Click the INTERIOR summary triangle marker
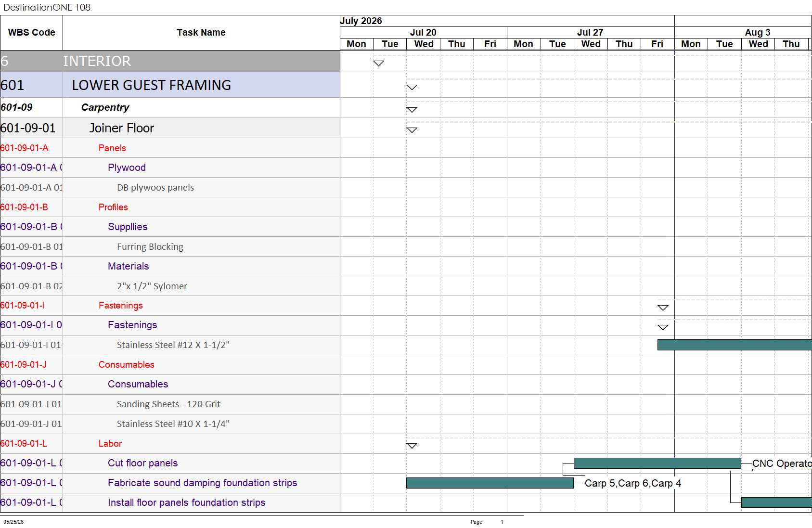Screen dimensions: 812x528 coord(378,64)
